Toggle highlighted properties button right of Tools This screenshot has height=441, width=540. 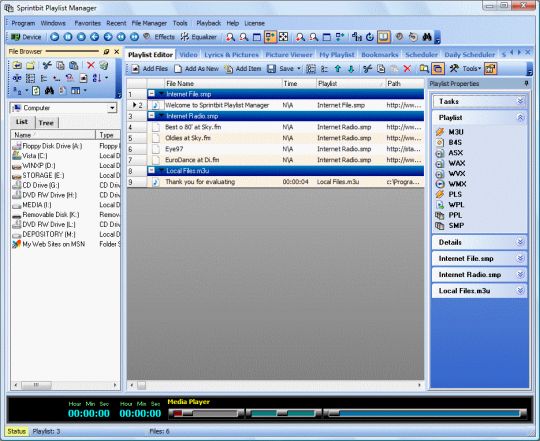pyautogui.click(x=490, y=69)
